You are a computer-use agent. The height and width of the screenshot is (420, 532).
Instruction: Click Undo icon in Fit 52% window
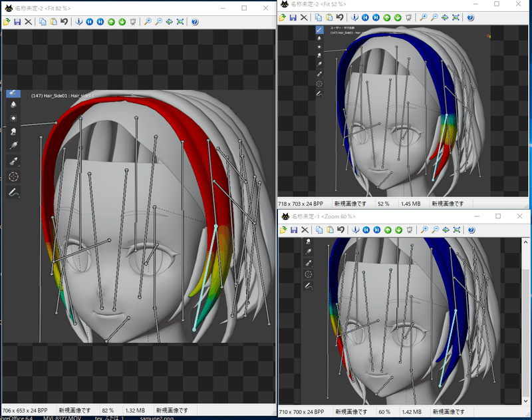(x=340, y=18)
